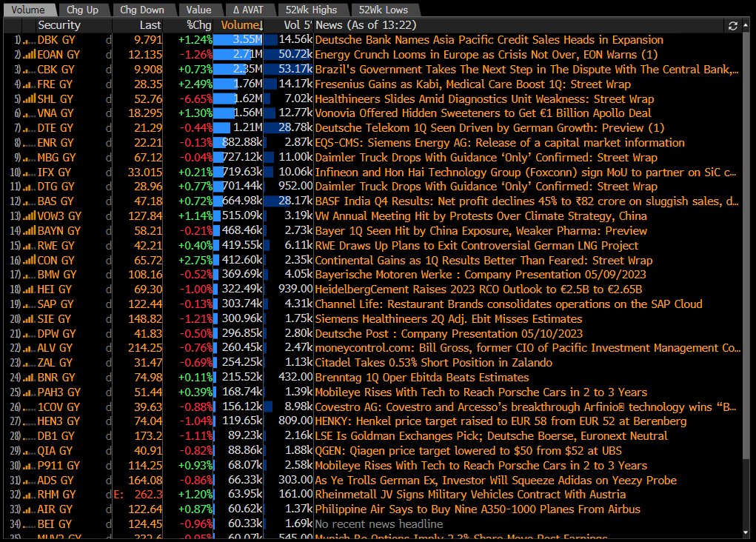Viewport: 756px width, 542px height.
Task: Click the BAS GY Vol 5' bar 28.17k
Action: pyautogui.click(x=289, y=201)
